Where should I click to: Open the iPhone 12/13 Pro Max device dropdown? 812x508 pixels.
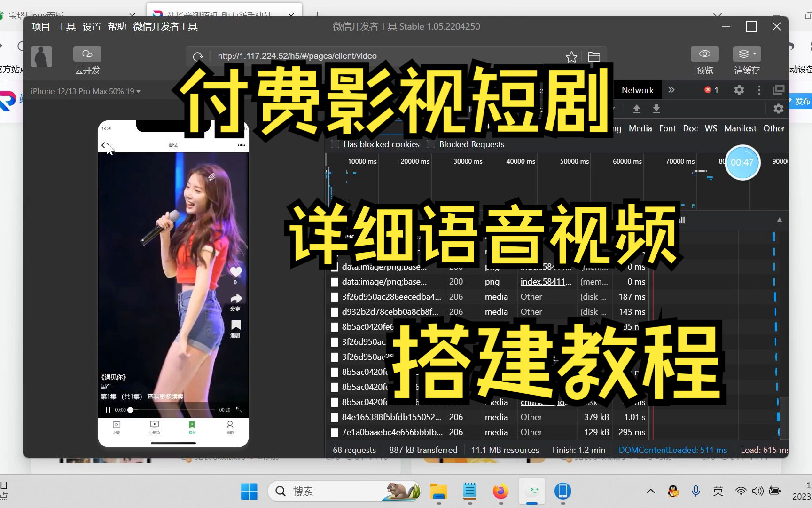click(x=86, y=91)
